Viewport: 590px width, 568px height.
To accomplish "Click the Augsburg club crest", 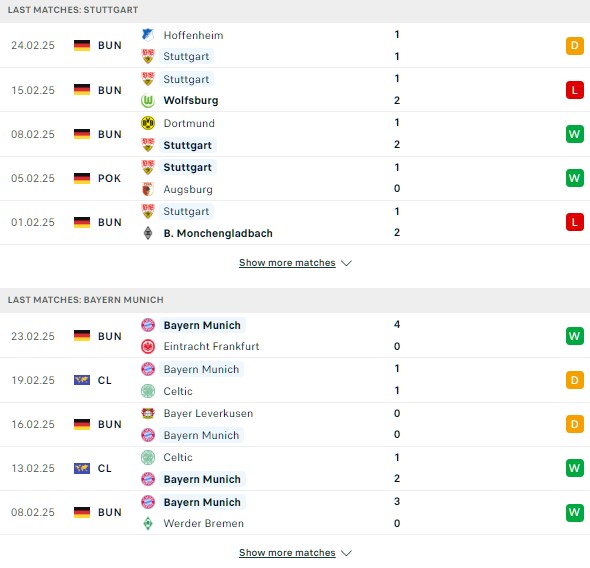I will tap(148, 189).
